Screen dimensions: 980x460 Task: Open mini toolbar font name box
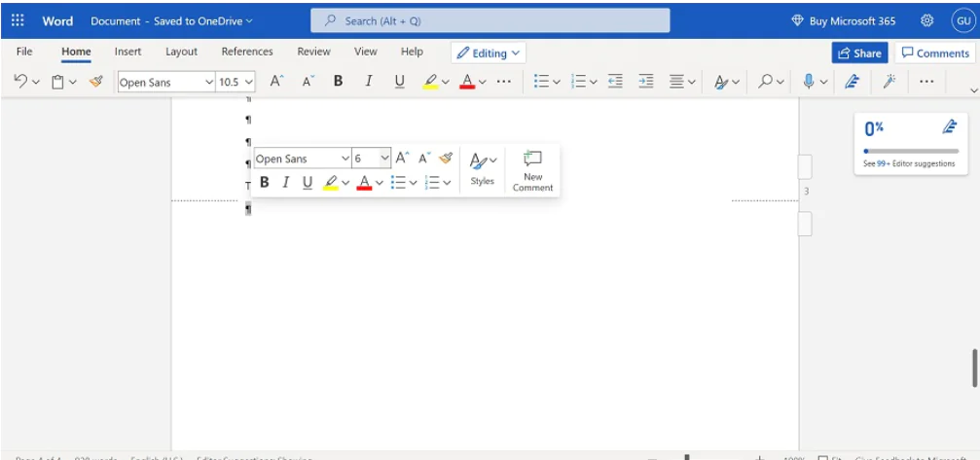[x=303, y=159]
